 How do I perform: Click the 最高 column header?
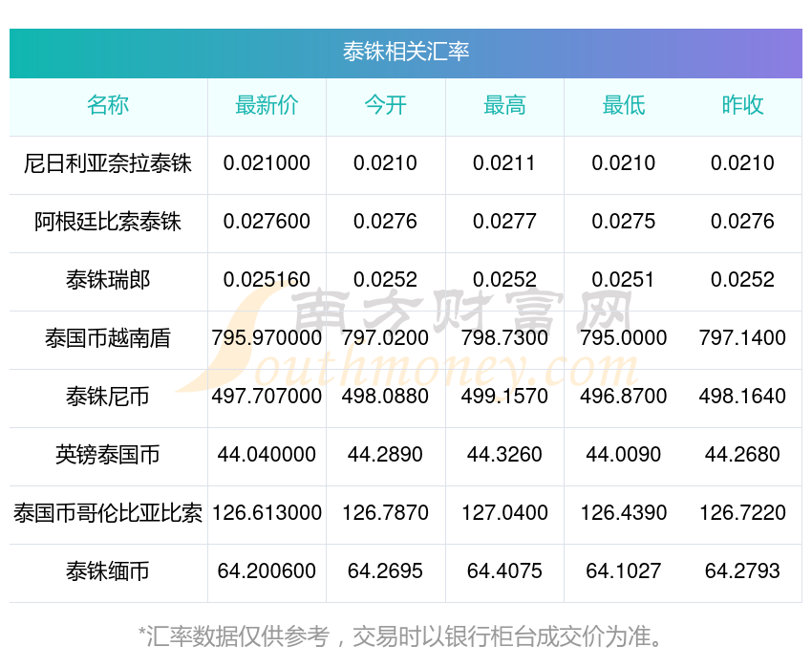504,105
